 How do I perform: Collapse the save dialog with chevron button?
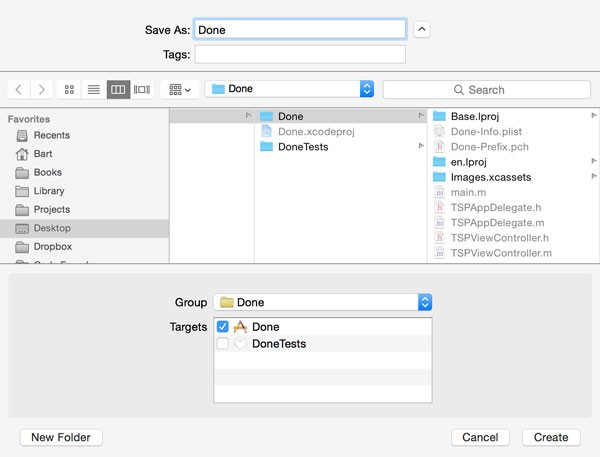click(x=422, y=29)
